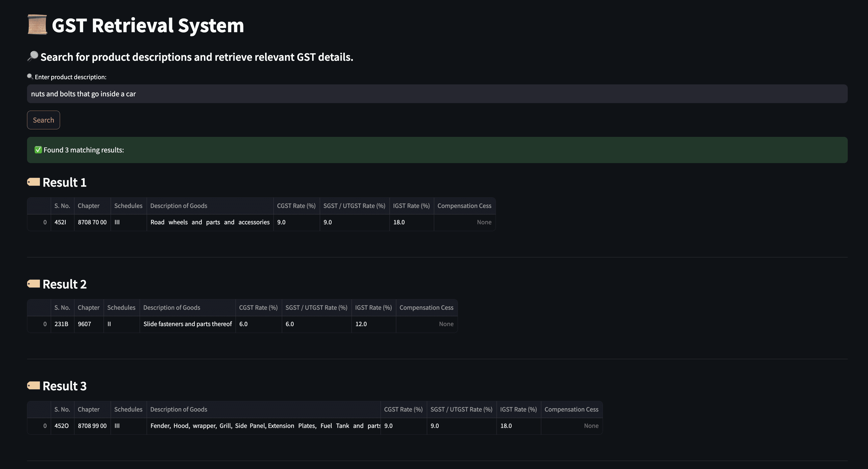Click Result 2 S. No. column header
This screenshot has width=868, height=469.
pyautogui.click(x=62, y=307)
